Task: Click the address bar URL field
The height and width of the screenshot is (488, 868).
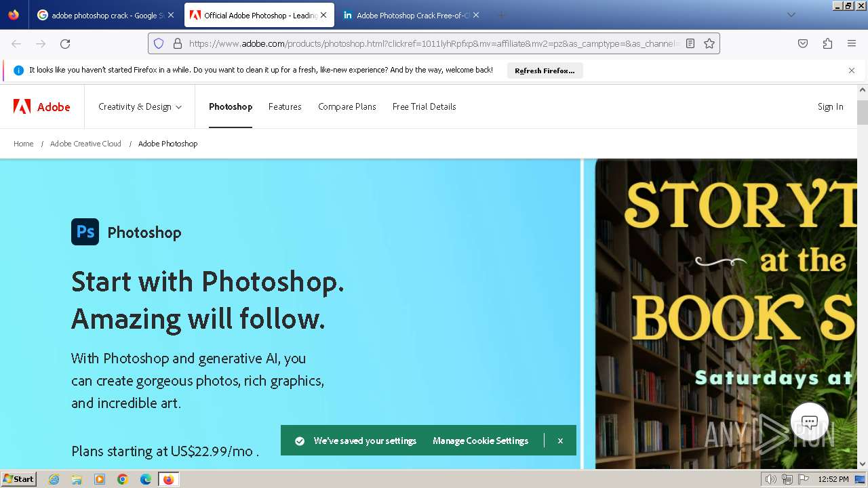Action: (x=434, y=43)
